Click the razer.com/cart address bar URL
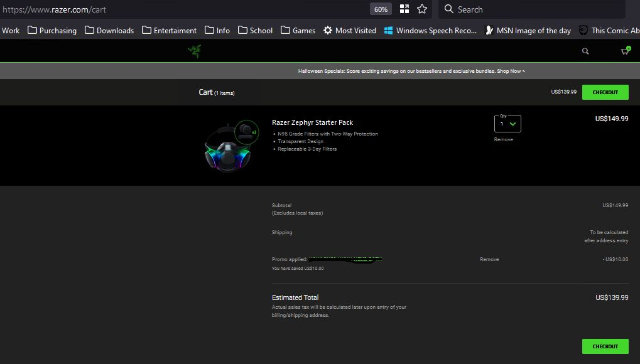 54,9
